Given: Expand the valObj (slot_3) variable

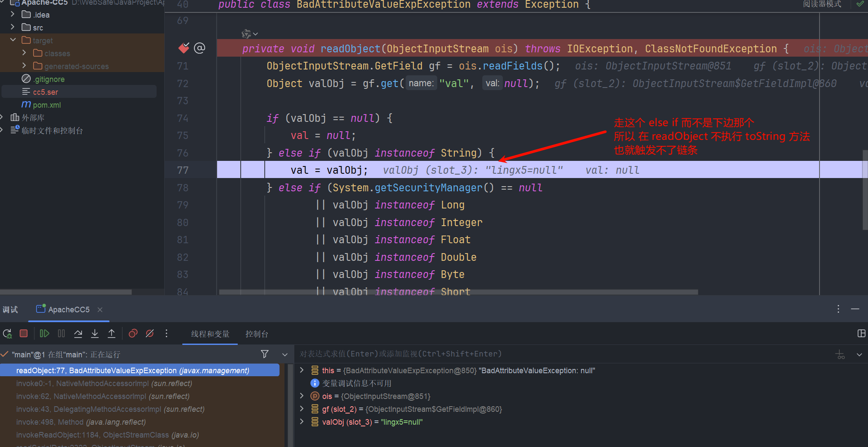Looking at the screenshot, I should tap(302, 421).
